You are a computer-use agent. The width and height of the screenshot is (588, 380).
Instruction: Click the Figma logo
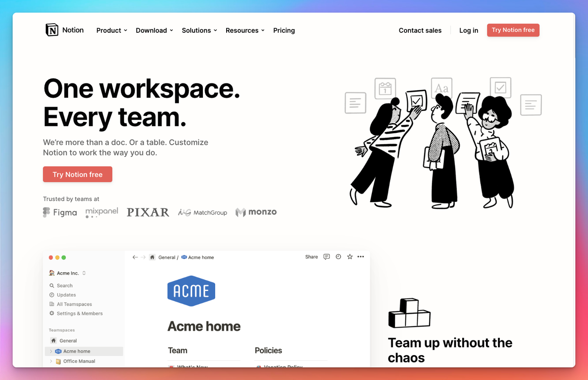[x=60, y=212]
